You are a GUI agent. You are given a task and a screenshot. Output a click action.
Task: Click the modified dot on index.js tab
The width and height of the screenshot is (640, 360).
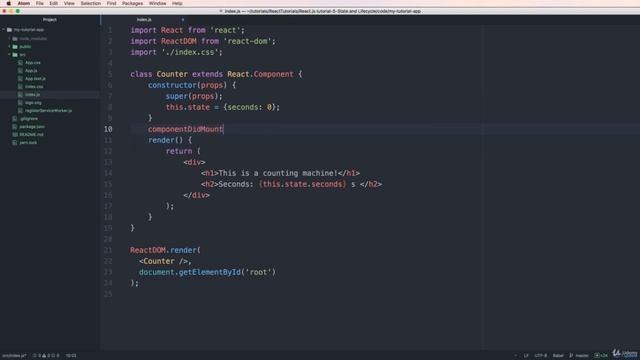tap(183, 20)
